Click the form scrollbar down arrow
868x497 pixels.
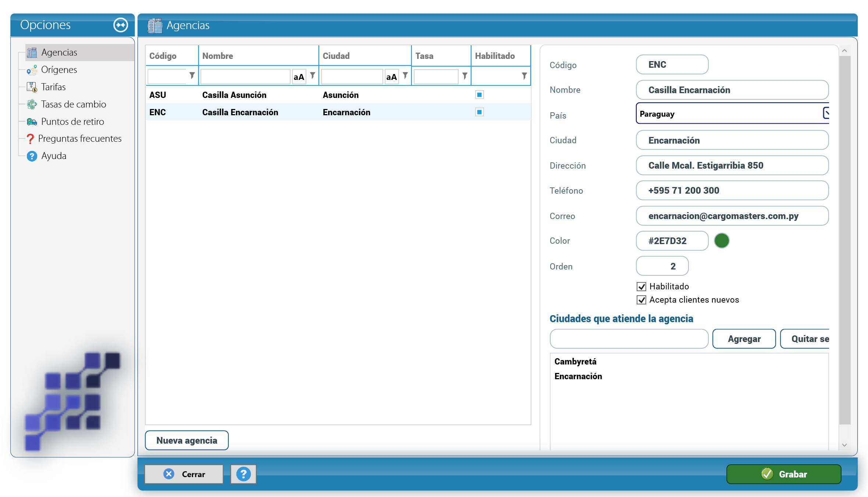pos(844,445)
